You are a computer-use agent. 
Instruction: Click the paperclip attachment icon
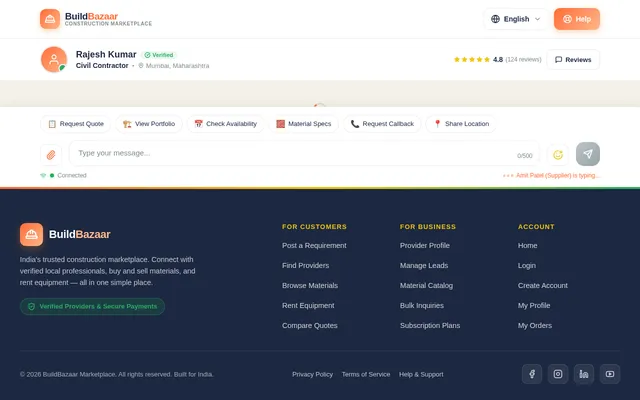pos(51,155)
